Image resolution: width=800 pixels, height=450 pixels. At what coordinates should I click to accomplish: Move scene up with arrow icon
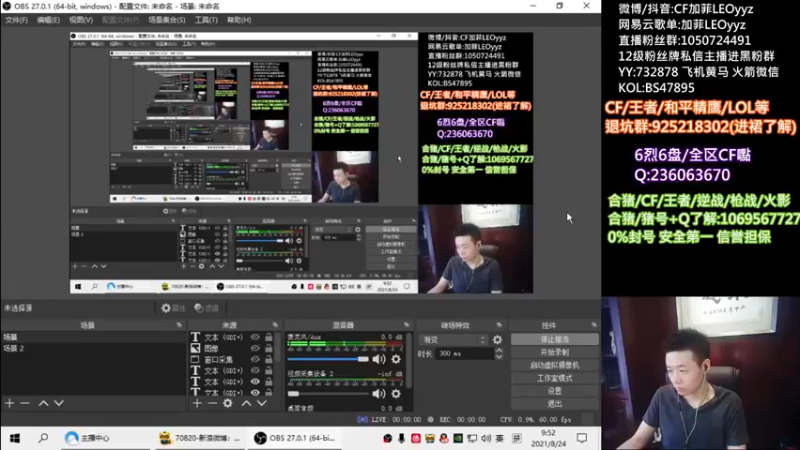(x=43, y=403)
